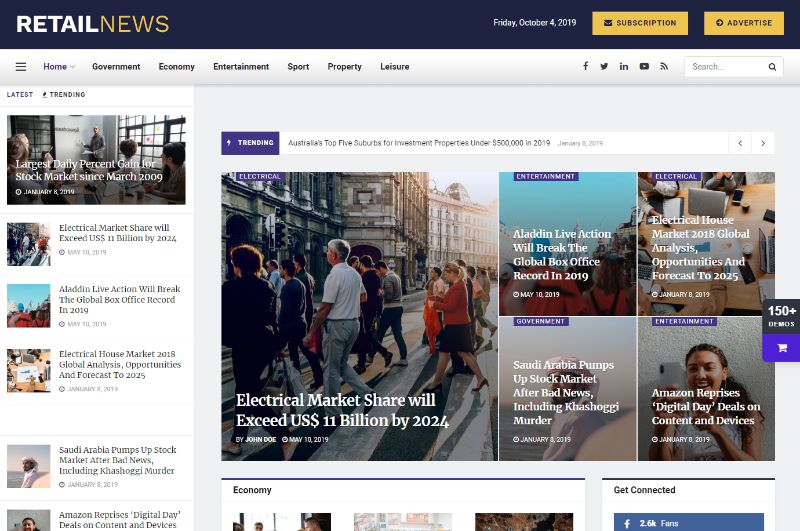Open the Government menu item
800x531 pixels.
pyautogui.click(x=116, y=67)
